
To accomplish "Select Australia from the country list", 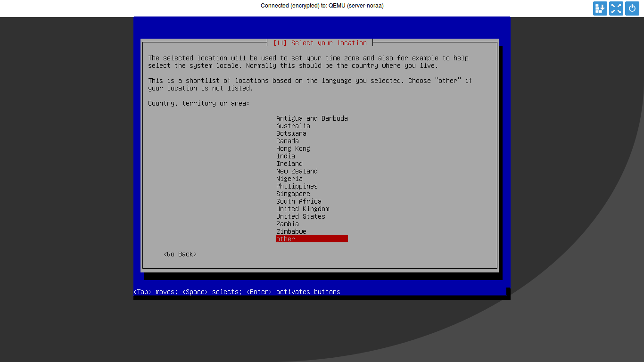I will coord(293,126).
